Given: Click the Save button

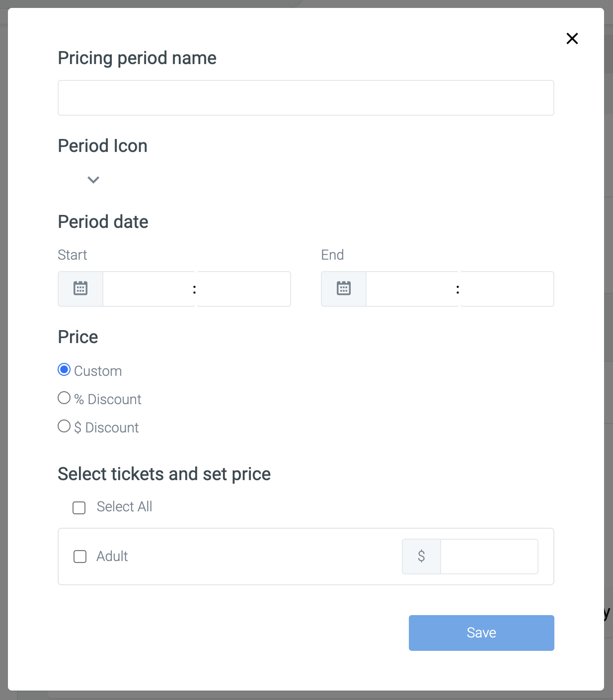Looking at the screenshot, I should 481,633.
